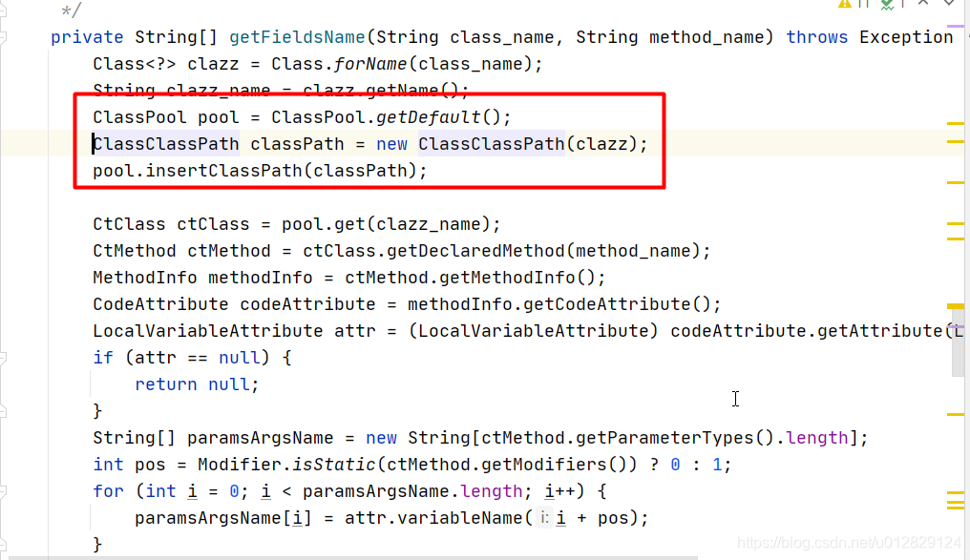Click 'insertClassPath' method call
Screen dimensions: 970x560
point(224,171)
